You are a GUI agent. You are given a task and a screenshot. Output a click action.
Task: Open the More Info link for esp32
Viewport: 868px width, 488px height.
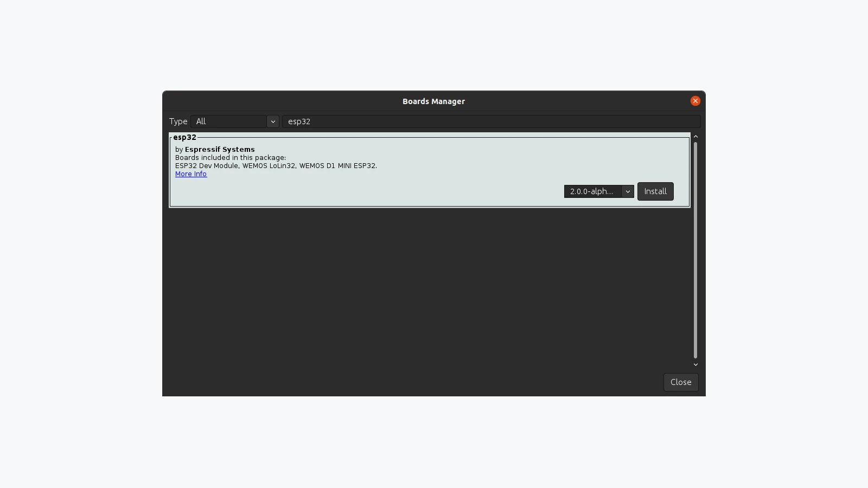[191, 174]
